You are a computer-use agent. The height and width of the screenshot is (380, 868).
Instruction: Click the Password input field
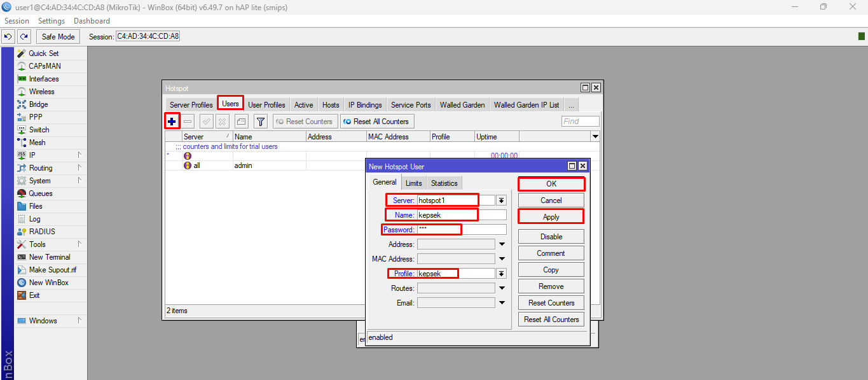[462, 230]
